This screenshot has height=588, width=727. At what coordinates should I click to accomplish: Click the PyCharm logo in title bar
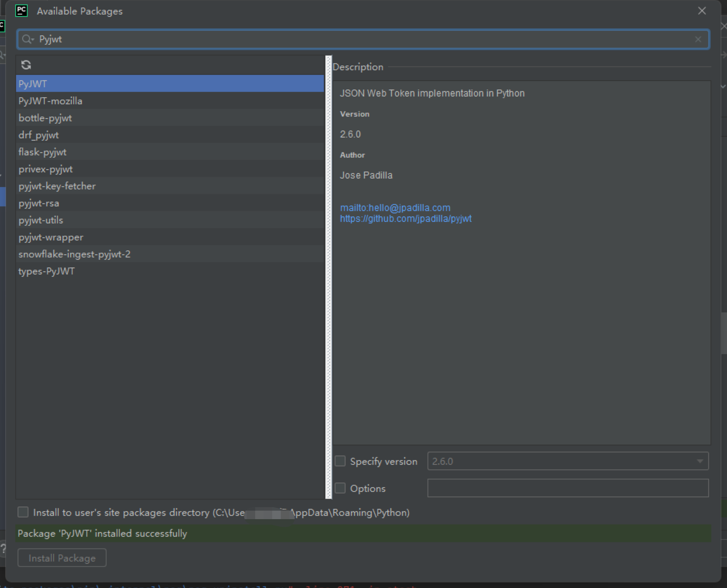coord(22,11)
